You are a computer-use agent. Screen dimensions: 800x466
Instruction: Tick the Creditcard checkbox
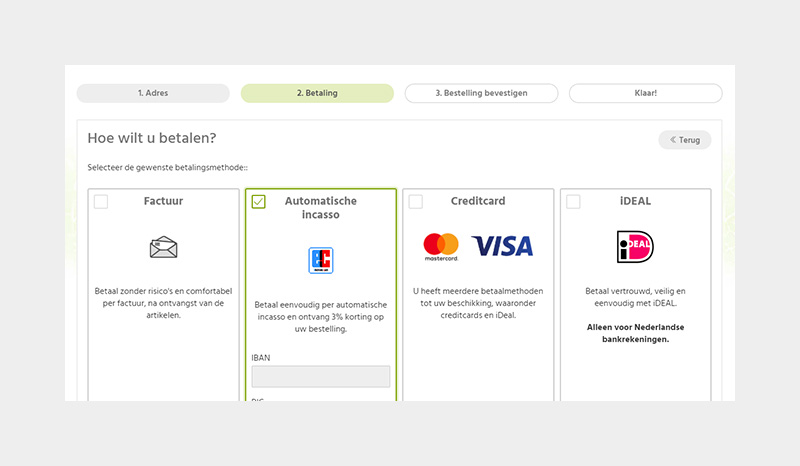(416, 202)
